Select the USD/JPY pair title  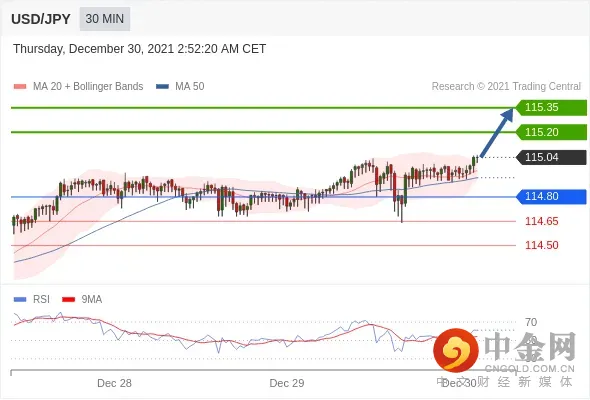click(x=41, y=19)
